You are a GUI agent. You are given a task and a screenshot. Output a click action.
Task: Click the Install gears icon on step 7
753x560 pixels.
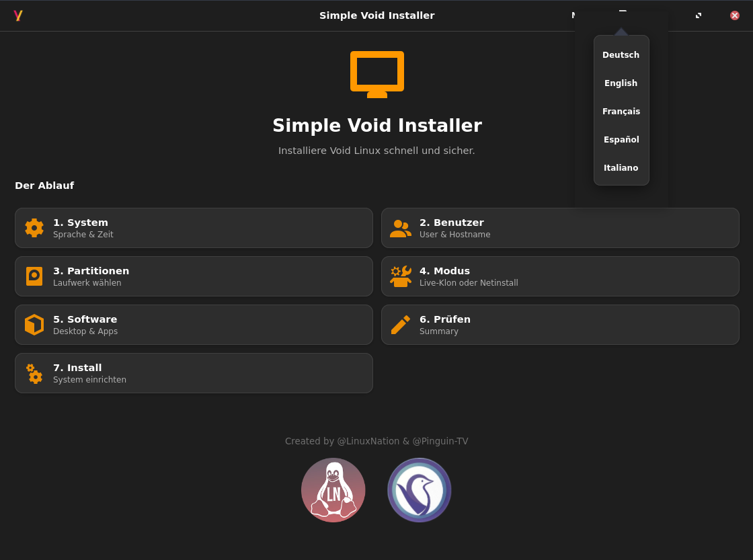pyautogui.click(x=34, y=373)
